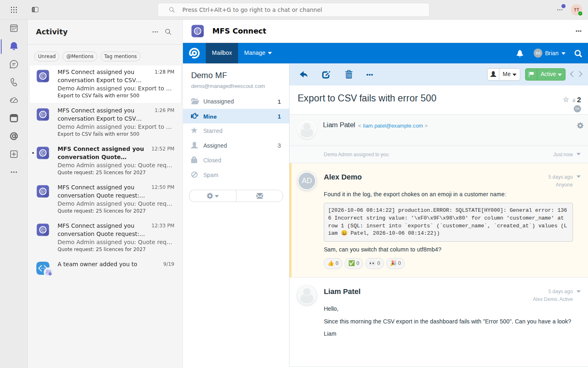Toggle the Teams sidebar panel icon
The height and width of the screenshot is (368, 588).
(x=35, y=10)
